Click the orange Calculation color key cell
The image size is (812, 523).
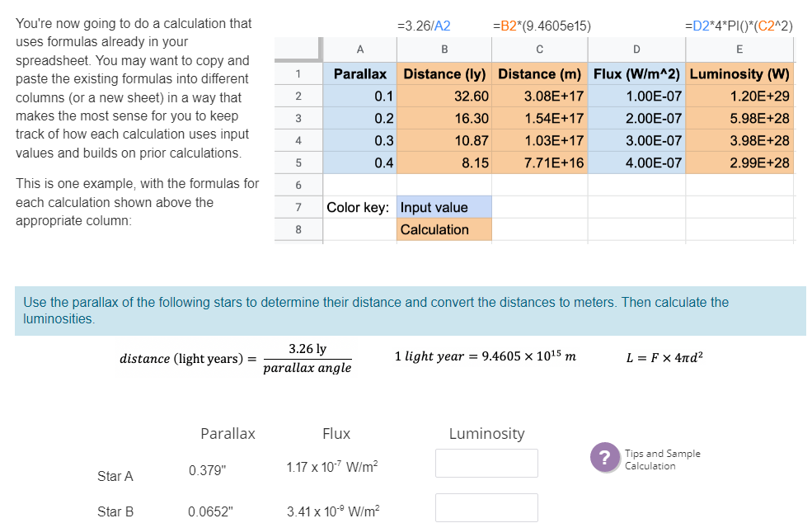[x=444, y=229]
